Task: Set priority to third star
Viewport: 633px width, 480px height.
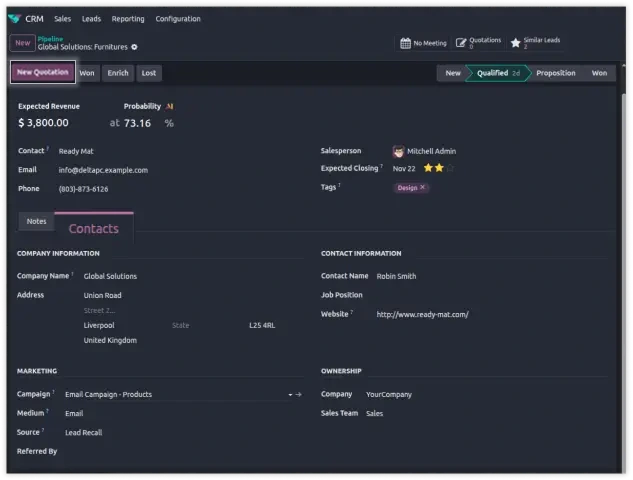Action: (x=449, y=168)
